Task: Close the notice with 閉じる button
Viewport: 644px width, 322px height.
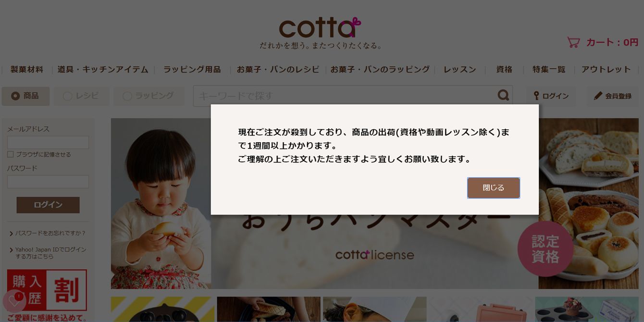Action: click(494, 188)
